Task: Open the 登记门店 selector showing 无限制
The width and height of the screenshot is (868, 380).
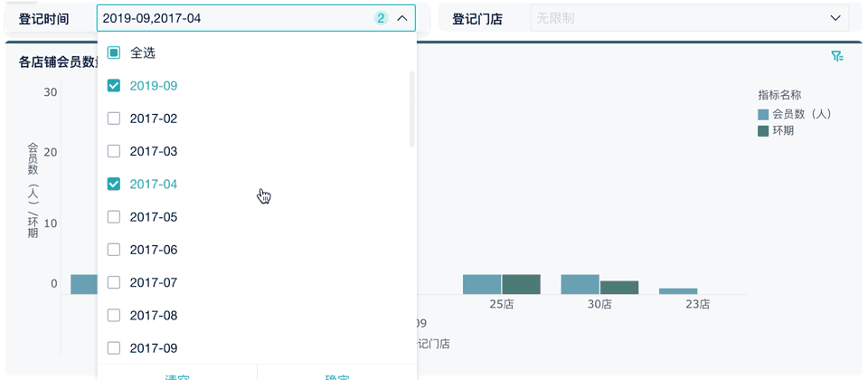Action: click(678, 18)
